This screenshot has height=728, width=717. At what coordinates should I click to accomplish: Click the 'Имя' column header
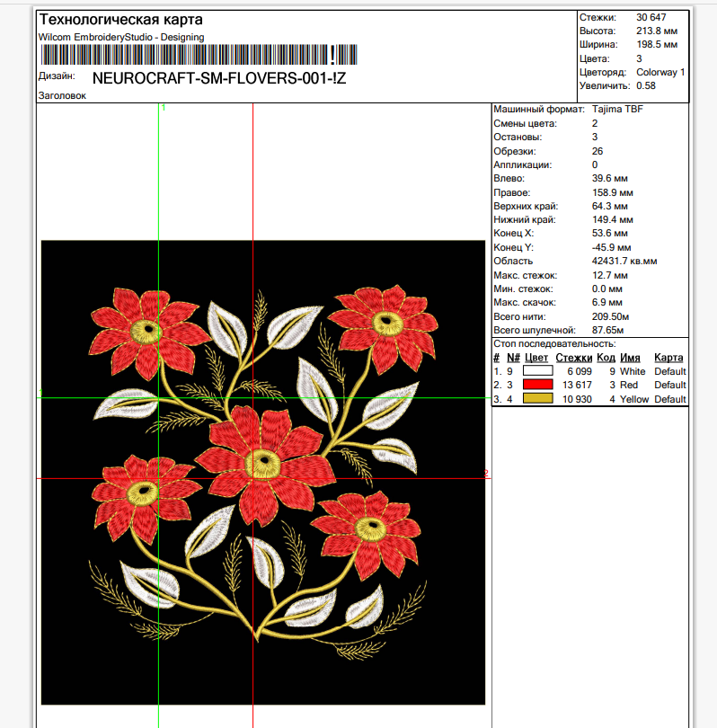629,358
